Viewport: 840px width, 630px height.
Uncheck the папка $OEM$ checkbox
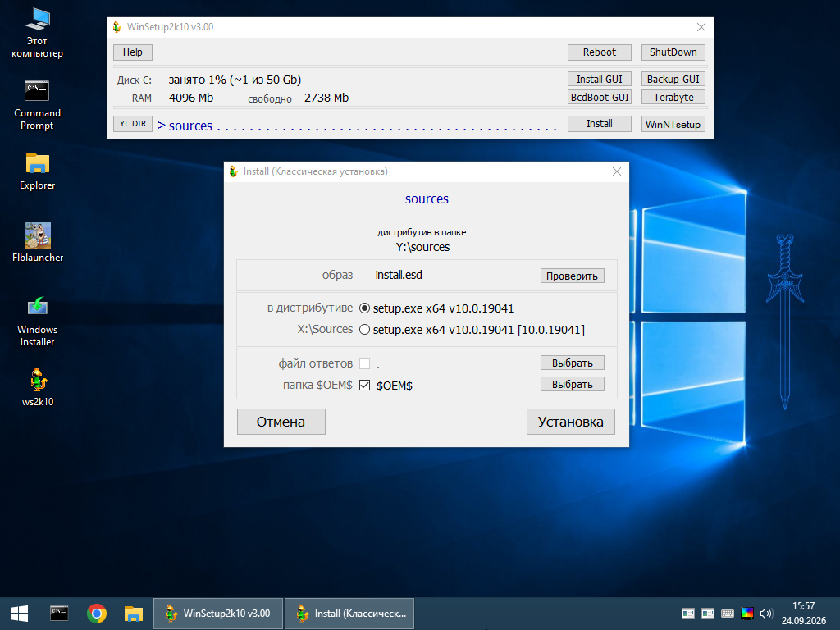pos(364,386)
